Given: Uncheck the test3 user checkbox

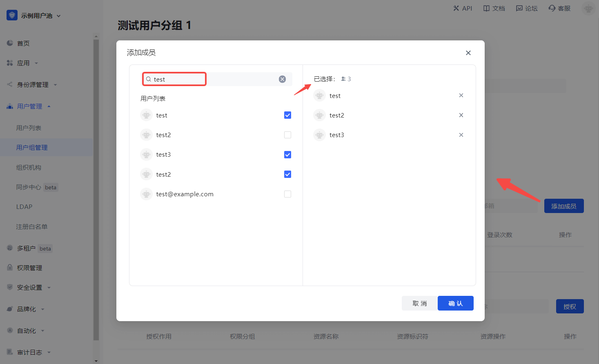Looking at the screenshot, I should (x=287, y=155).
